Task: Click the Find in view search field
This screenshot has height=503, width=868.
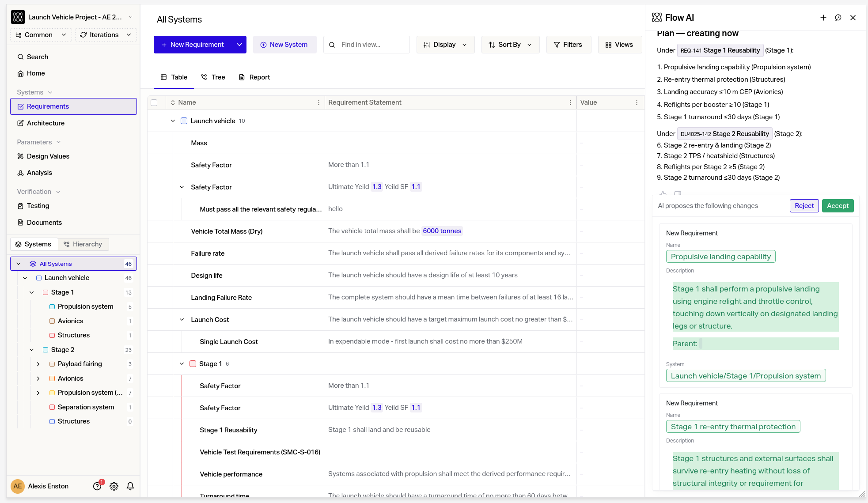Action: pyautogui.click(x=367, y=45)
